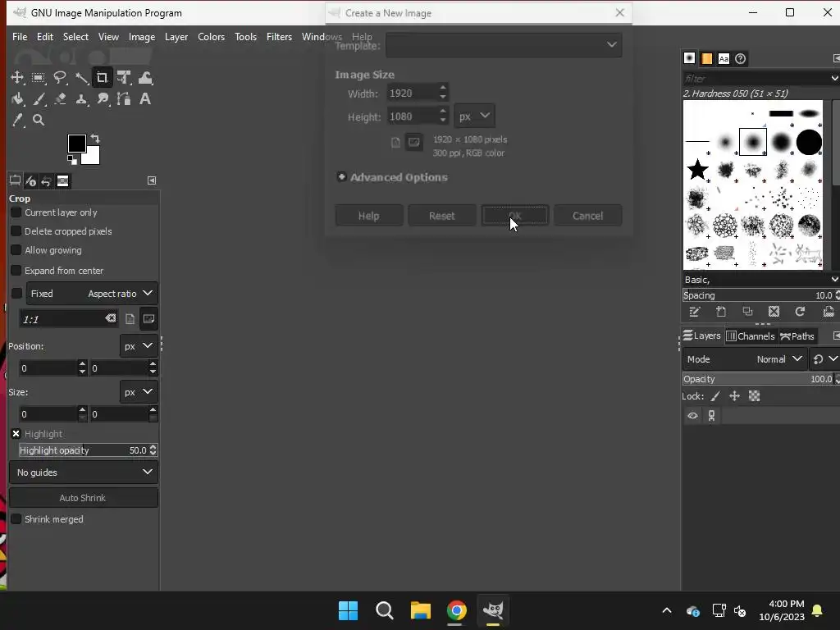The height and width of the screenshot is (630, 840).
Task: Open tool options dock configuration menu
Action: click(152, 180)
